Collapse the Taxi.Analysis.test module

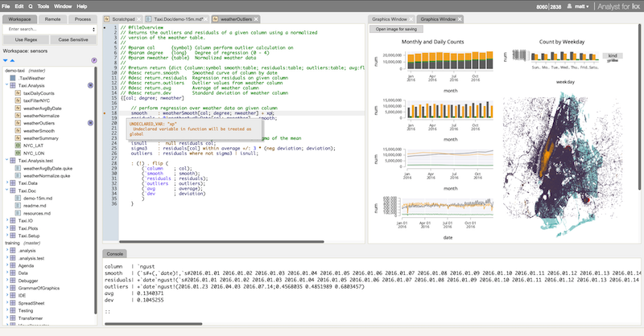[7, 161]
